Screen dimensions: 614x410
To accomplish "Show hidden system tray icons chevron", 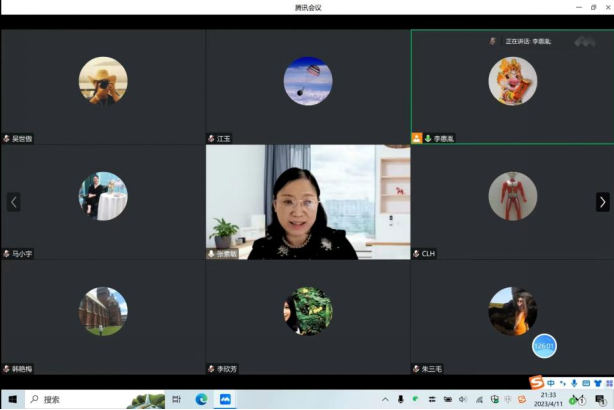I will tap(385, 399).
